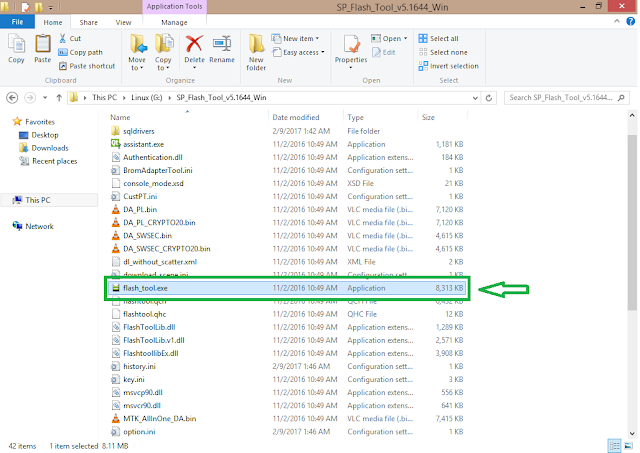The width and height of the screenshot is (640, 453).
Task: Click the Edit button in Open group
Action: point(384,52)
